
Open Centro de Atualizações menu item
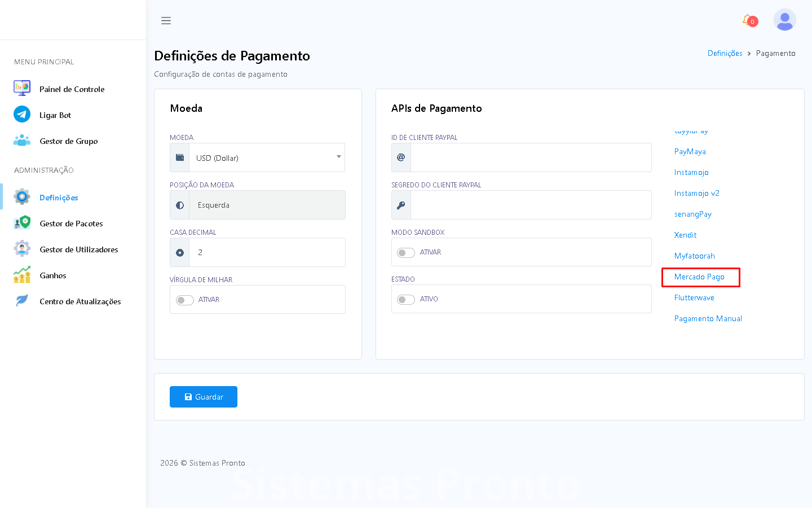coord(80,301)
